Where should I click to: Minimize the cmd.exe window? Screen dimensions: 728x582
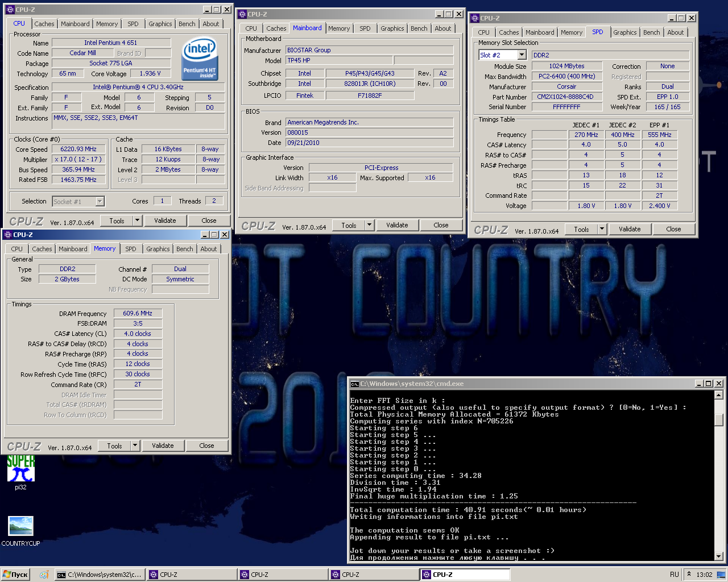(699, 384)
